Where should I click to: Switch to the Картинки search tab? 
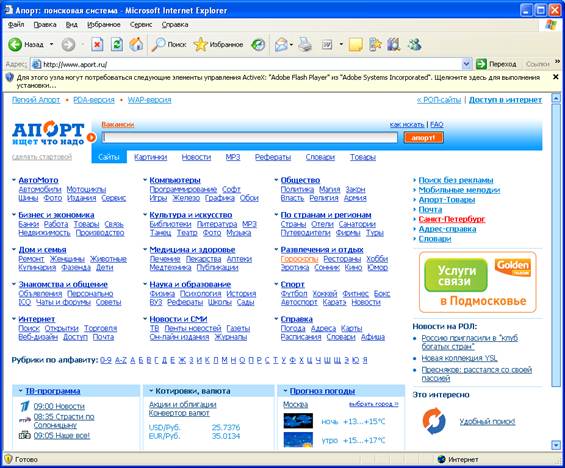point(151,157)
